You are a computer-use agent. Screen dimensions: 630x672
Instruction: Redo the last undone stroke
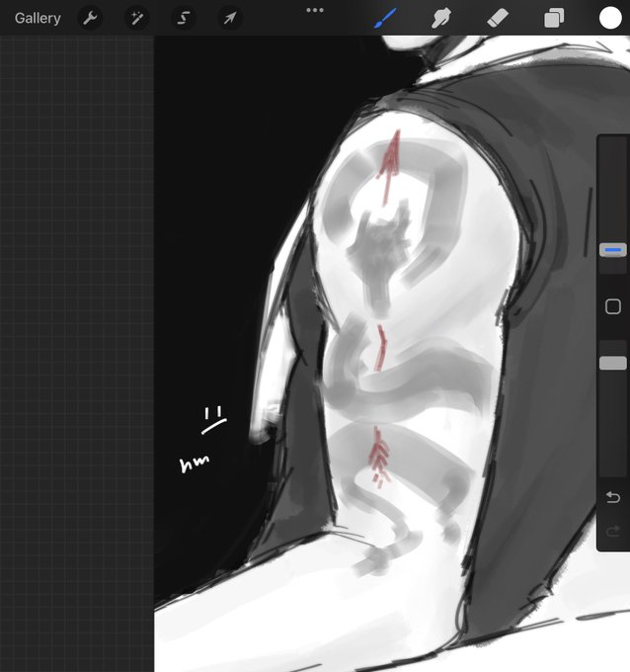613,532
